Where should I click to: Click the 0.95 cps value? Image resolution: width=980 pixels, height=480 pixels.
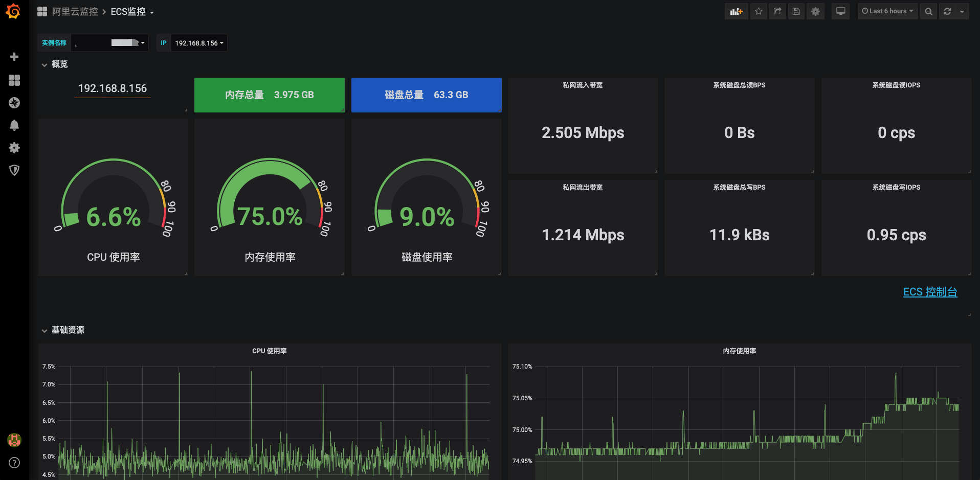(x=896, y=235)
